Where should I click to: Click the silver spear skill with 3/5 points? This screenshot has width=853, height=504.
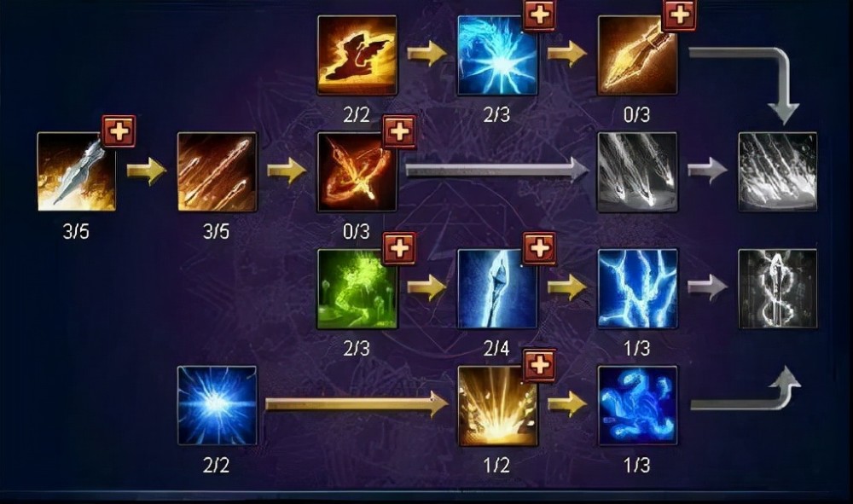(x=76, y=171)
